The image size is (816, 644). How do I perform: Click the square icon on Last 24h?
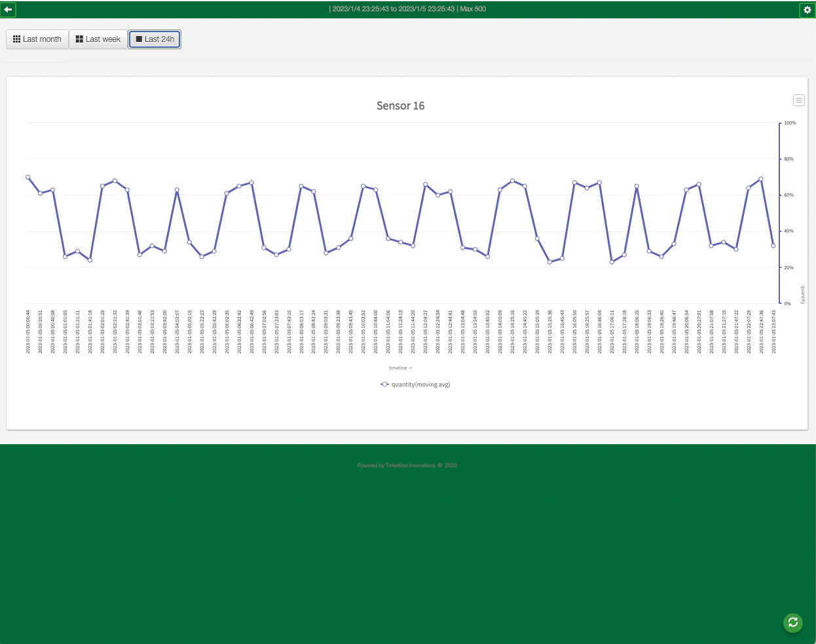139,39
